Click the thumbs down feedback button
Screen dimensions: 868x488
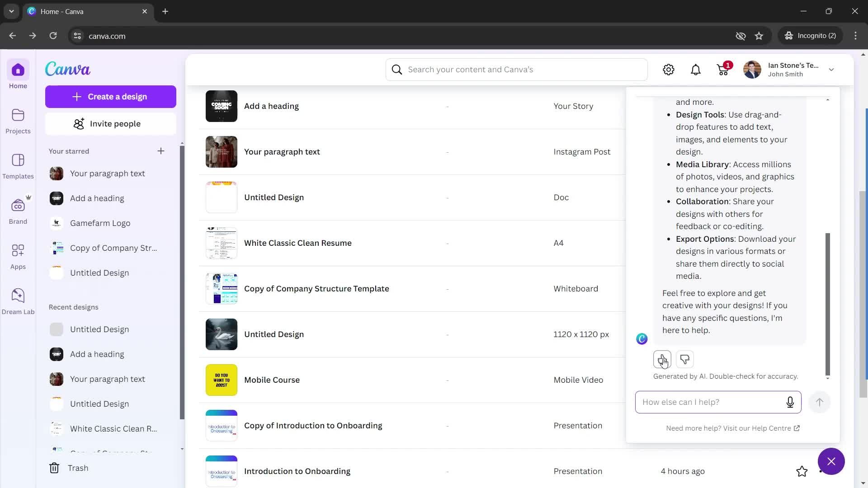click(x=685, y=359)
